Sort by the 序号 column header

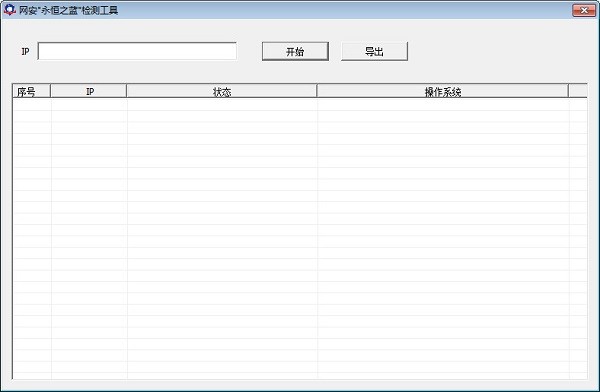click(31, 91)
